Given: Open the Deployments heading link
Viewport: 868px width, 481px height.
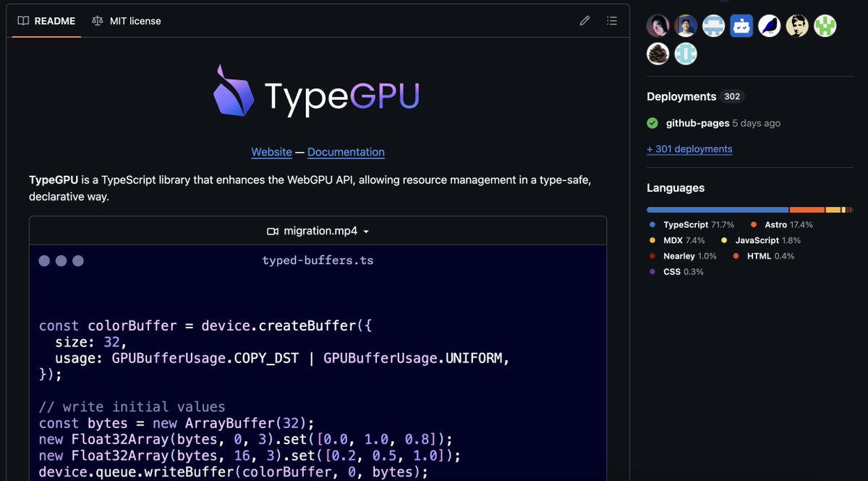Looking at the screenshot, I should click(x=681, y=96).
